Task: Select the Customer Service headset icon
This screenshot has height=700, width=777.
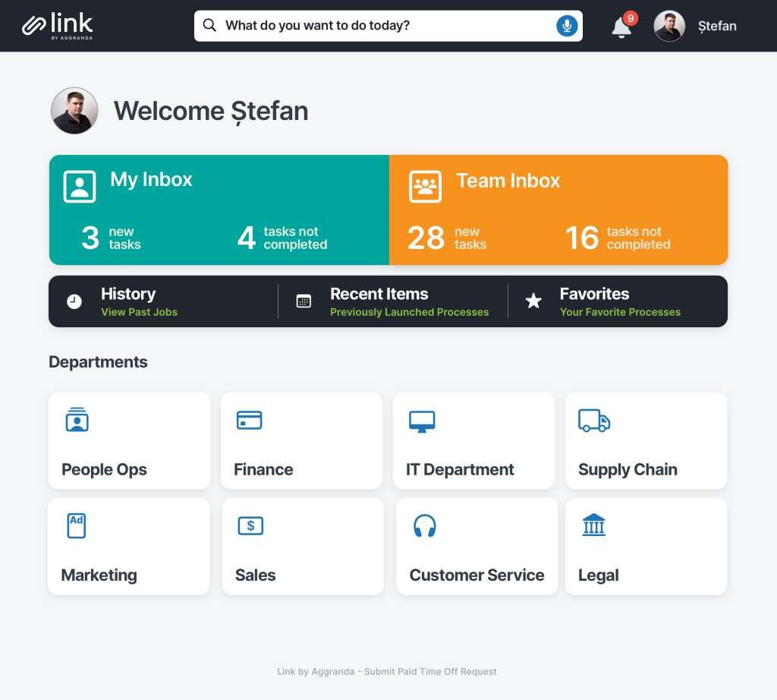Action: pyautogui.click(x=426, y=525)
